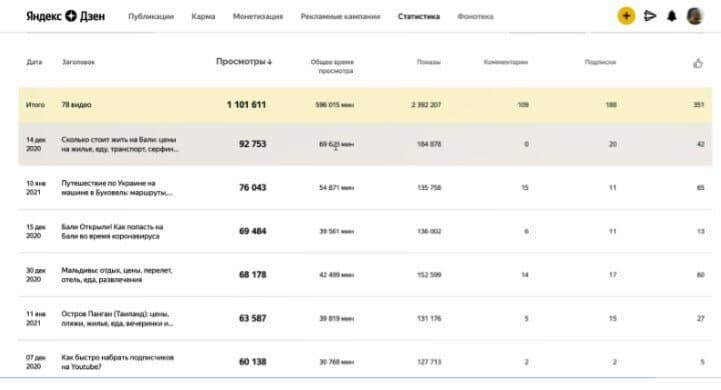
Task: Open Рекламные кампании tab
Action: pyautogui.click(x=340, y=17)
